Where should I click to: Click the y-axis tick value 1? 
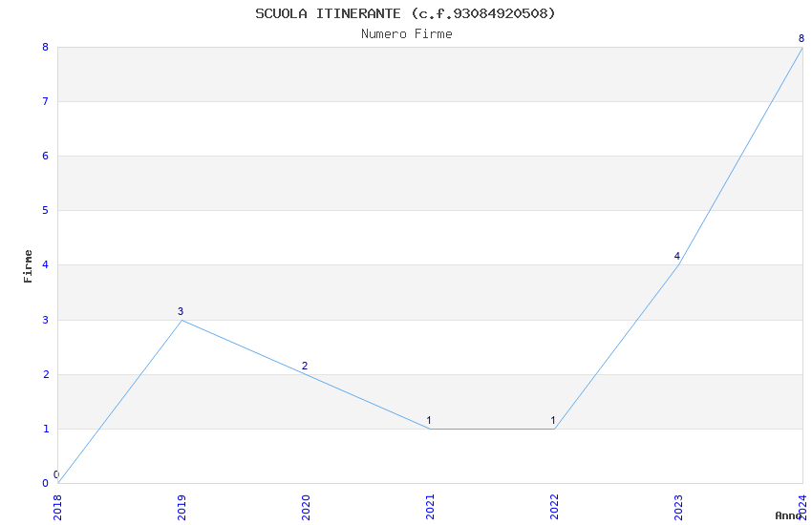pos(46,429)
